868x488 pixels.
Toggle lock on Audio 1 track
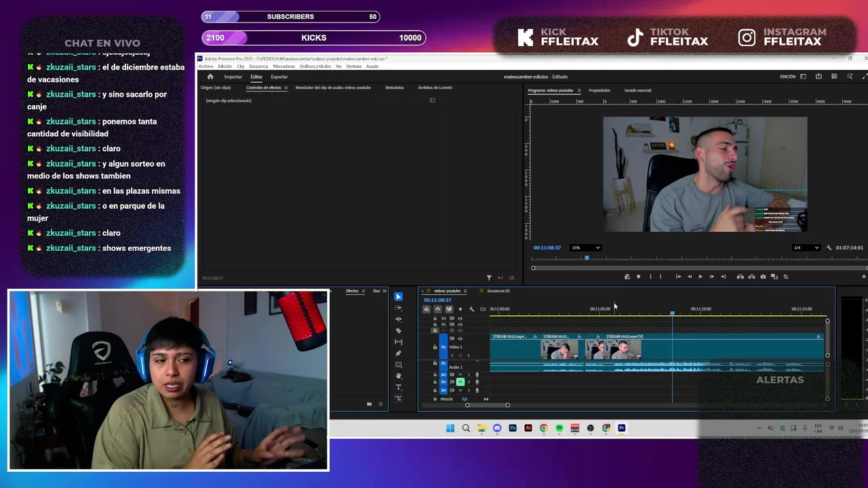435,363
